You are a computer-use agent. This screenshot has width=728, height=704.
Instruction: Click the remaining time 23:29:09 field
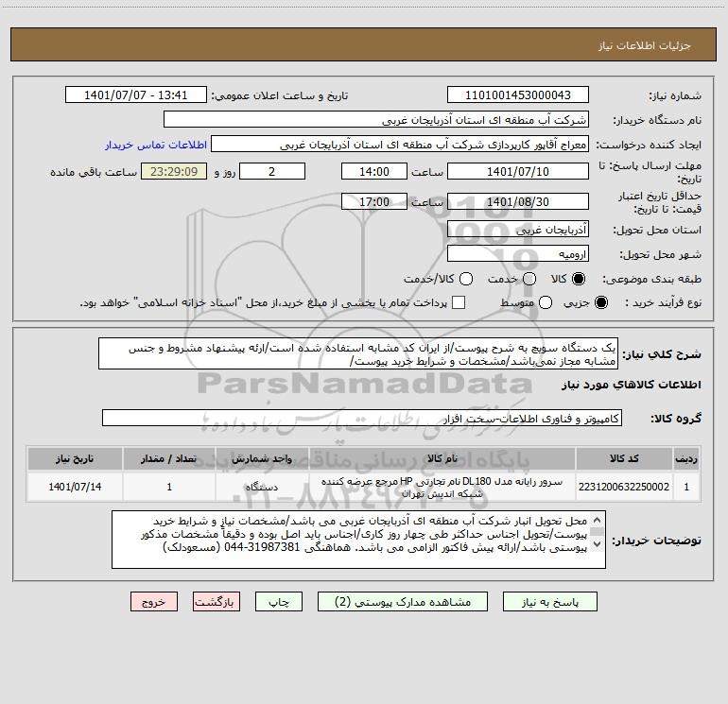pos(174,171)
